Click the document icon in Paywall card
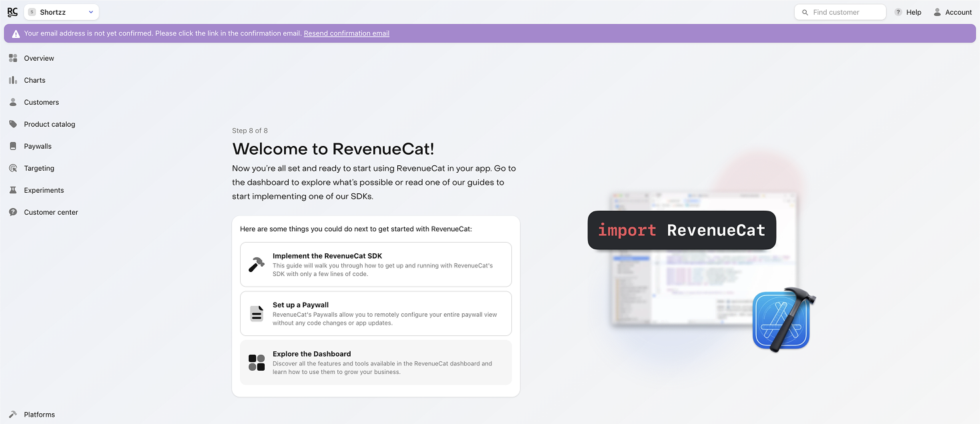Image resolution: width=980 pixels, height=424 pixels. click(257, 313)
